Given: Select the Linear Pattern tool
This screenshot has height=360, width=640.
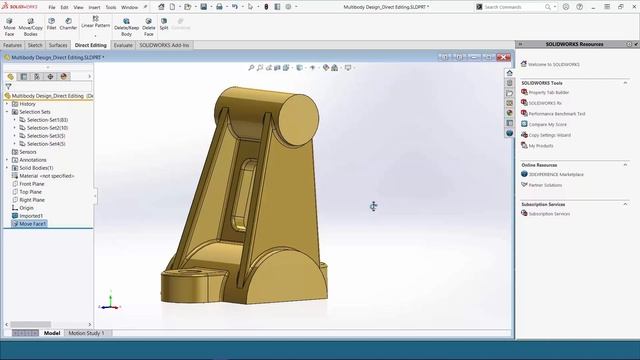Looking at the screenshot, I should click(x=96, y=22).
